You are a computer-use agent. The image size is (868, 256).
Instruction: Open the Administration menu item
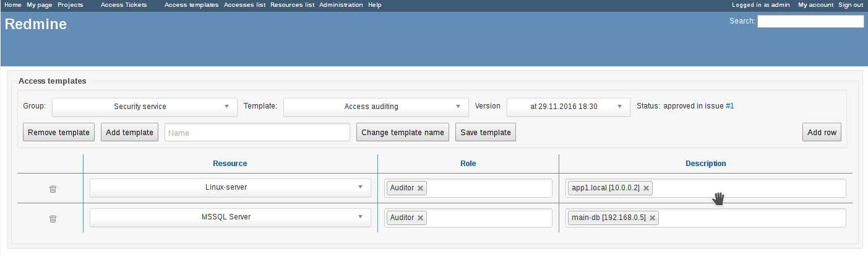[341, 5]
